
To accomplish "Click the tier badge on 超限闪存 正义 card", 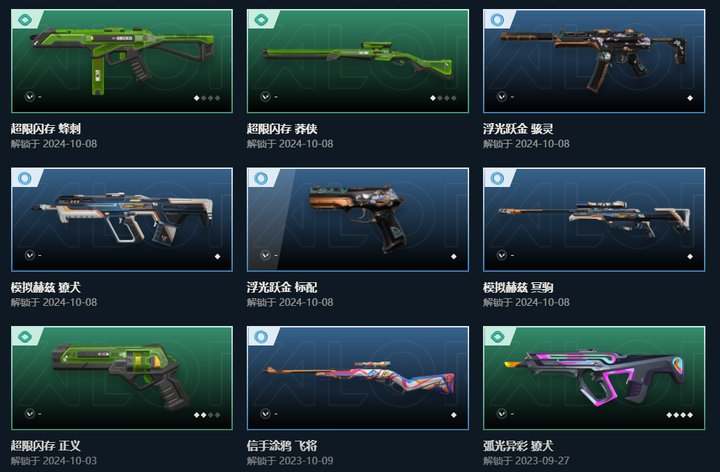I will coord(25,337).
